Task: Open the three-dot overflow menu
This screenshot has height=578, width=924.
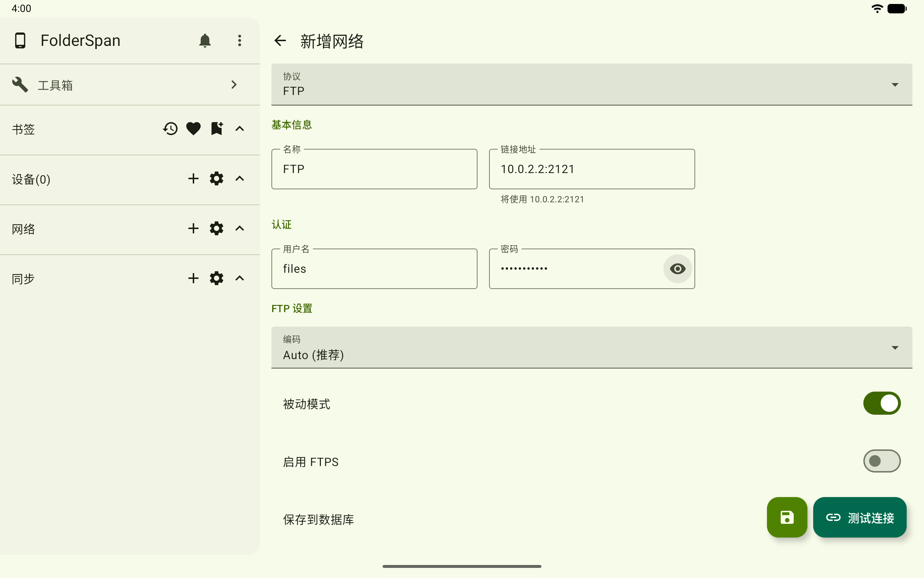Action: pos(239,40)
